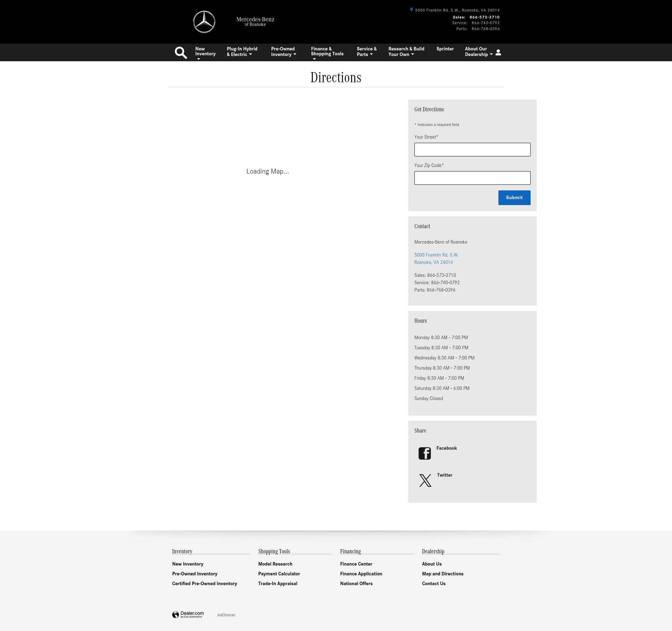Select the Sales: 866-573-3710 contact text

coord(435,275)
